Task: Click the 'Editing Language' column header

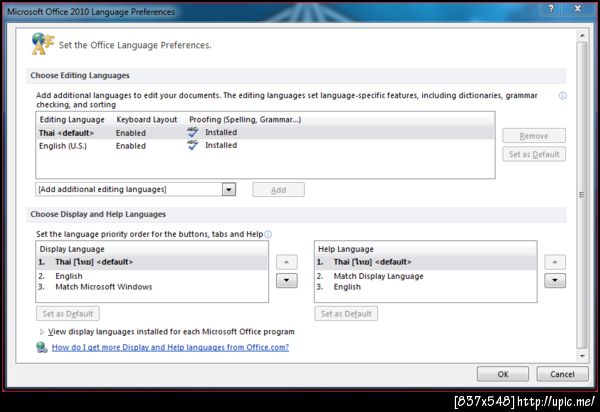Action: pos(72,120)
